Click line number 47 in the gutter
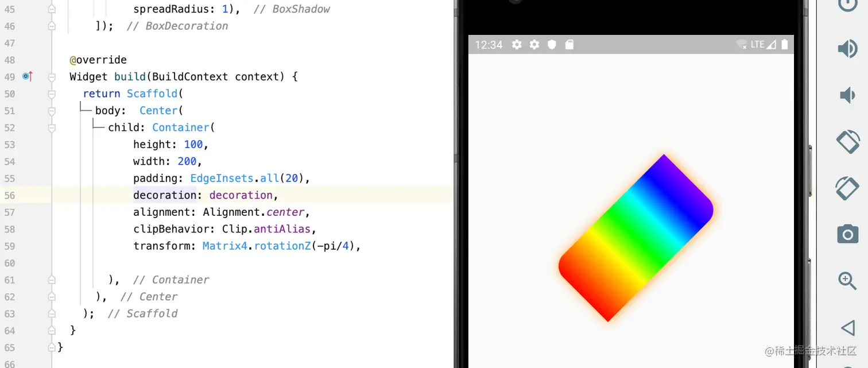 (9, 43)
